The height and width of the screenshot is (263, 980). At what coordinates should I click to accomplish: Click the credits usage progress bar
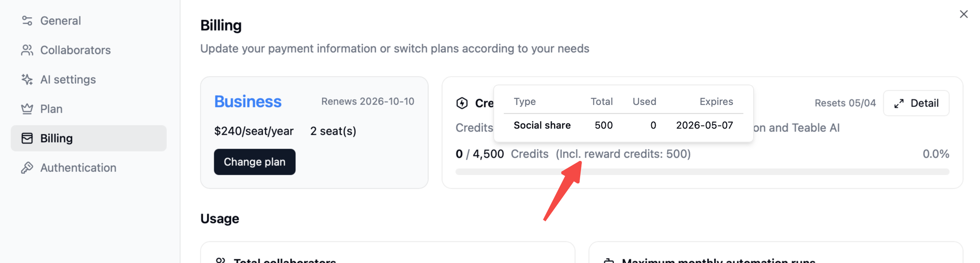tap(702, 172)
